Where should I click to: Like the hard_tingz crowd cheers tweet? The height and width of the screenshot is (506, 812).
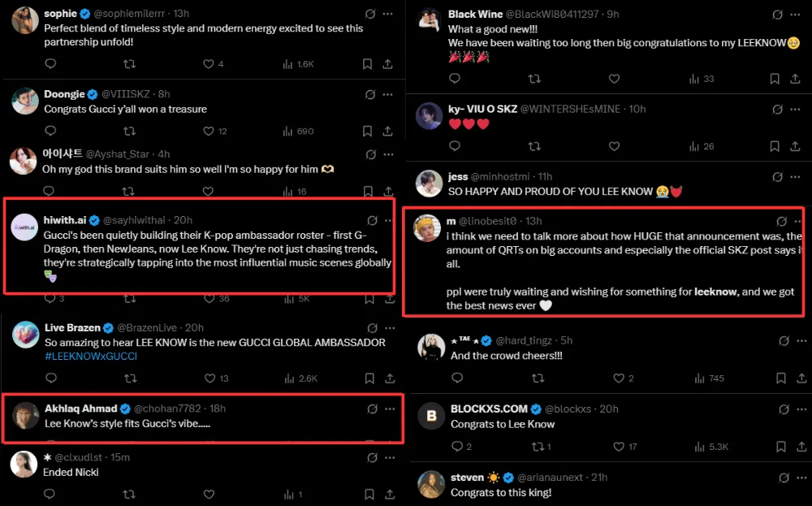pyautogui.click(x=619, y=378)
